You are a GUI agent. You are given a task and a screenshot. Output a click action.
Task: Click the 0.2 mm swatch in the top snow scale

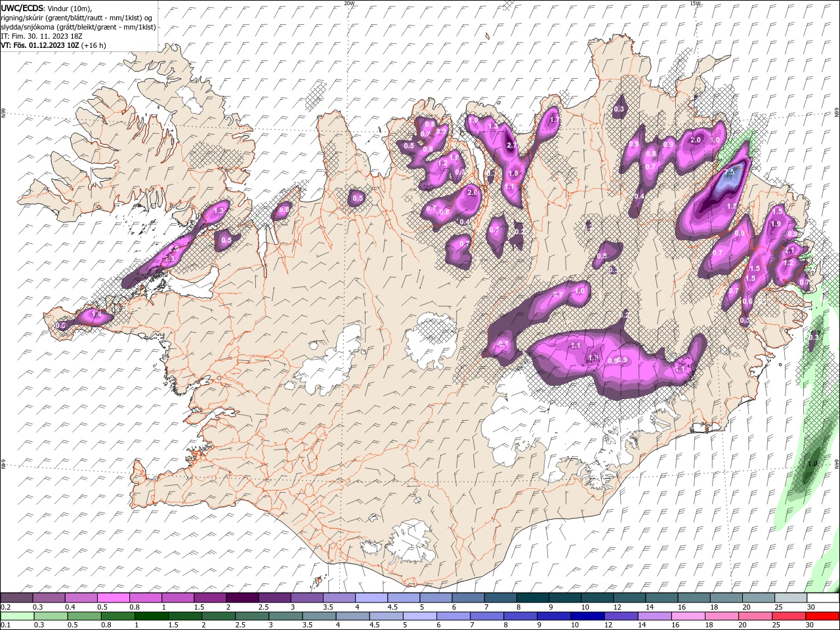(16, 598)
